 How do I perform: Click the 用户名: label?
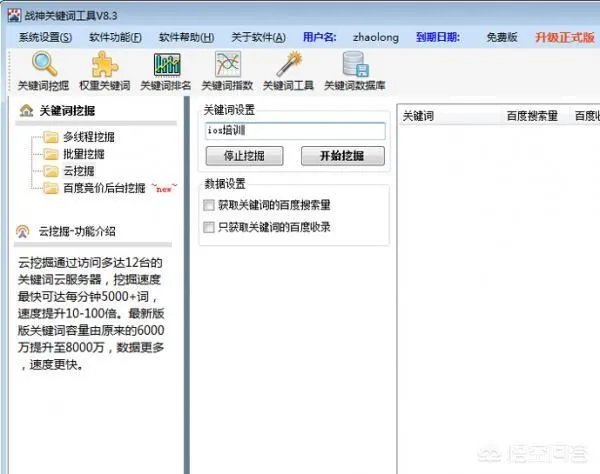pyautogui.click(x=320, y=37)
